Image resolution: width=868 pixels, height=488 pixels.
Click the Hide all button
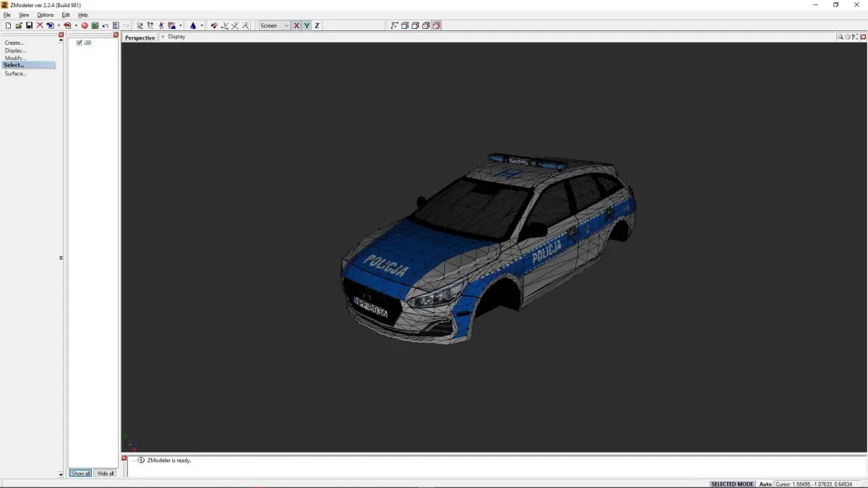(x=106, y=474)
